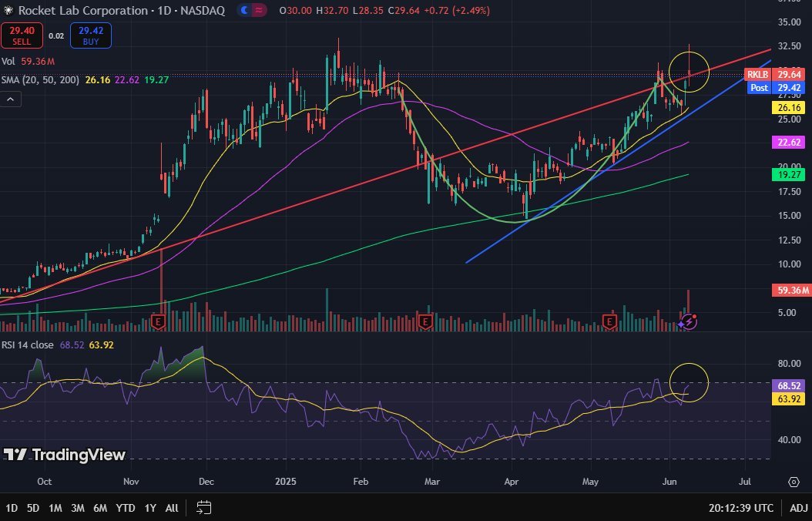Click the 15.00 level on price axis
This screenshot has height=521, width=812.
tap(789, 216)
